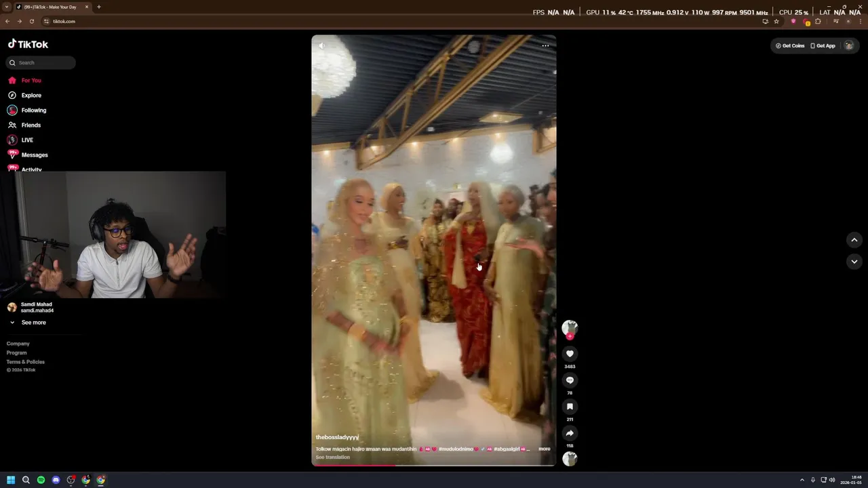Open the Company footer link
The image size is (868, 488).
pyautogui.click(x=18, y=344)
